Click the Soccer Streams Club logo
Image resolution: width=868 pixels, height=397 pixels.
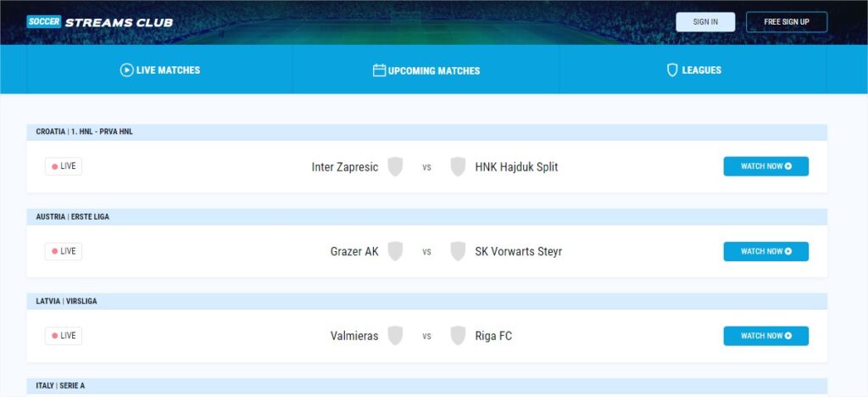click(x=100, y=22)
